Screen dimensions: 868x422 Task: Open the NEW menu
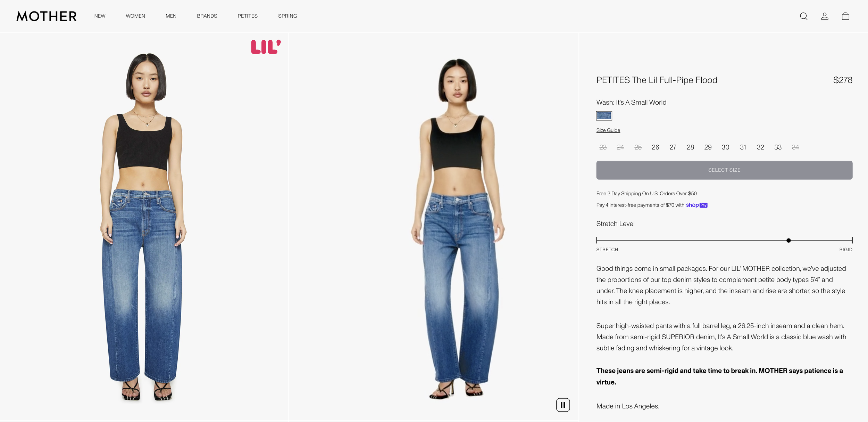[x=100, y=16]
